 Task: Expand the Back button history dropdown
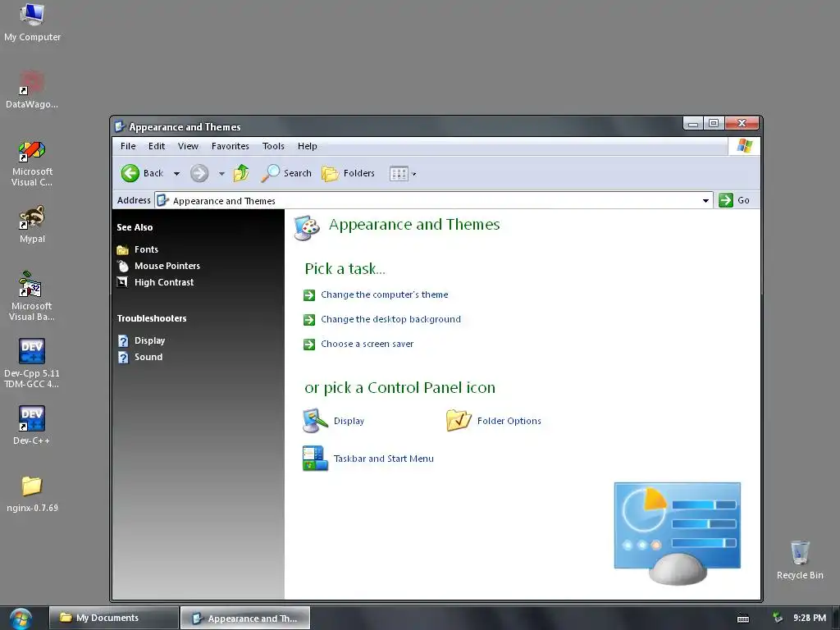[x=177, y=174]
